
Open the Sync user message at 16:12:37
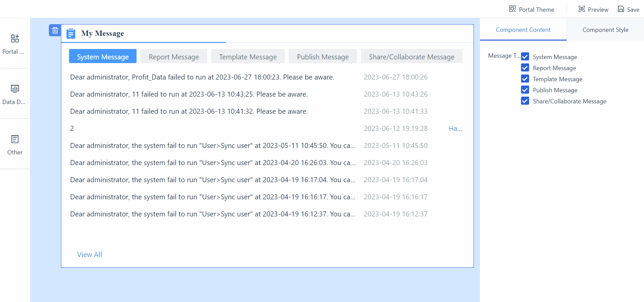[x=213, y=214]
